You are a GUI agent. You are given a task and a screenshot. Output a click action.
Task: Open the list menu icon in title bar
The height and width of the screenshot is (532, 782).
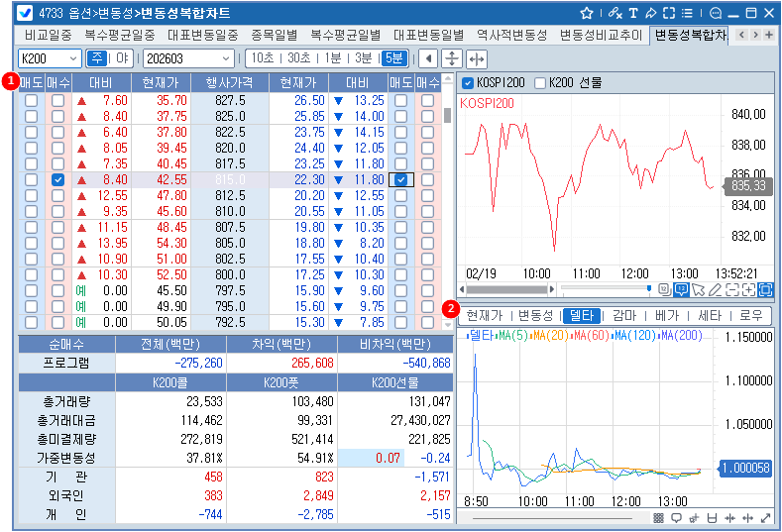pos(688,13)
